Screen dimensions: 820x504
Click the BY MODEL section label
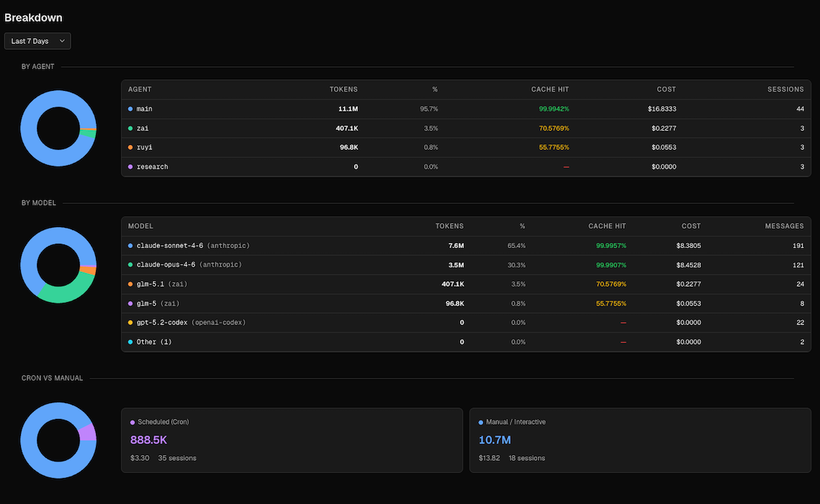[x=39, y=203]
